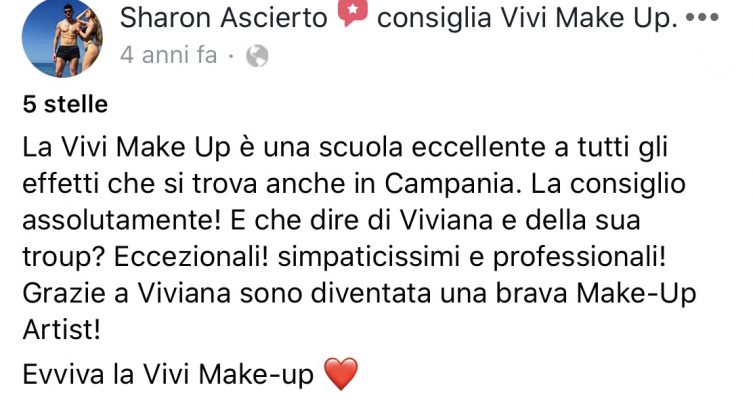The height and width of the screenshot is (400, 753).
Task: Click the globe public-visibility icon
Action: 257,56
